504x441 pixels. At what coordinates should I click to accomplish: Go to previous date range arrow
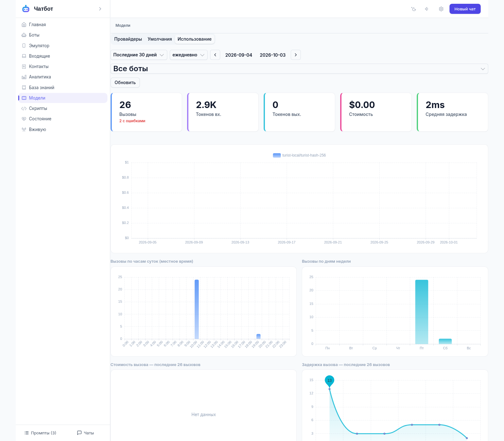click(x=215, y=55)
